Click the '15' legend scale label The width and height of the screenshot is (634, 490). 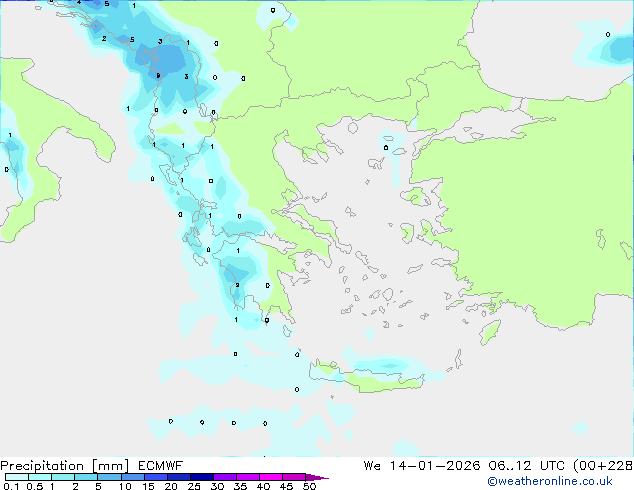coord(148,486)
